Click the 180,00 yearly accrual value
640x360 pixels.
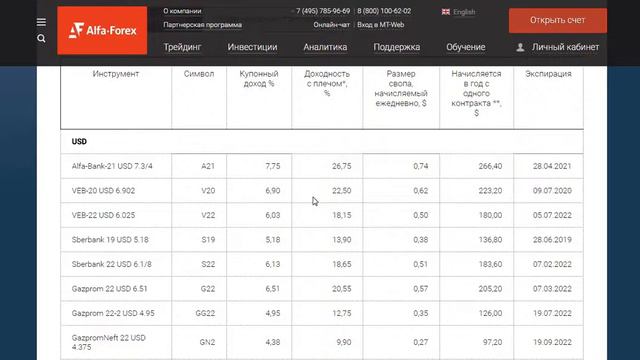point(490,215)
